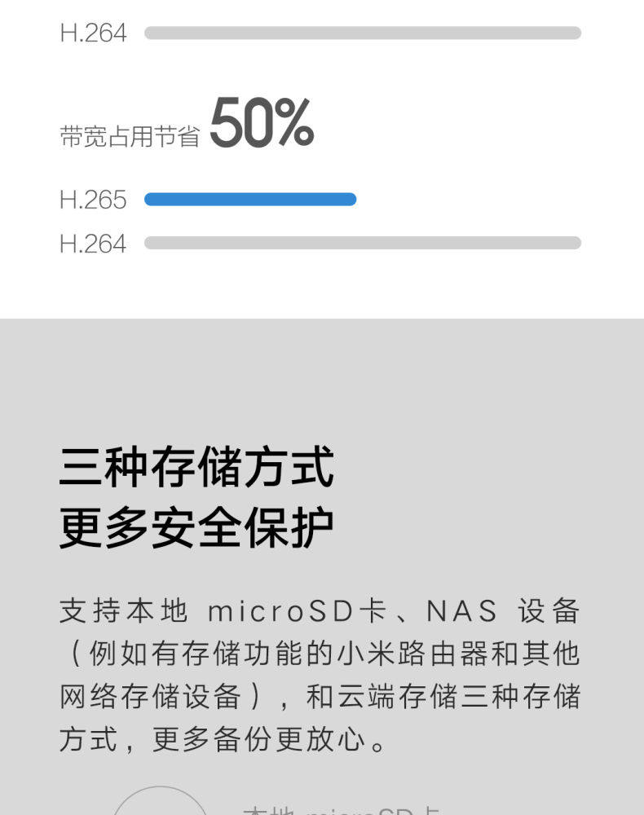The width and height of the screenshot is (644, 815).
Task: Click the H.265 label
Action: (x=93, y=200)
